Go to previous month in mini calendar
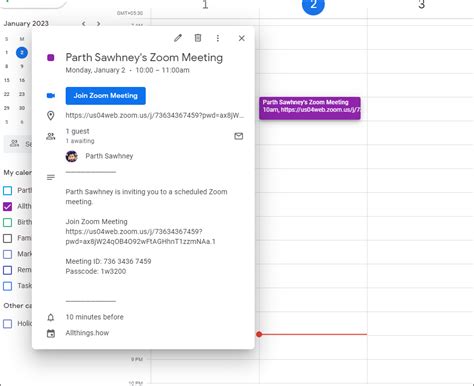 coord(84,24)
